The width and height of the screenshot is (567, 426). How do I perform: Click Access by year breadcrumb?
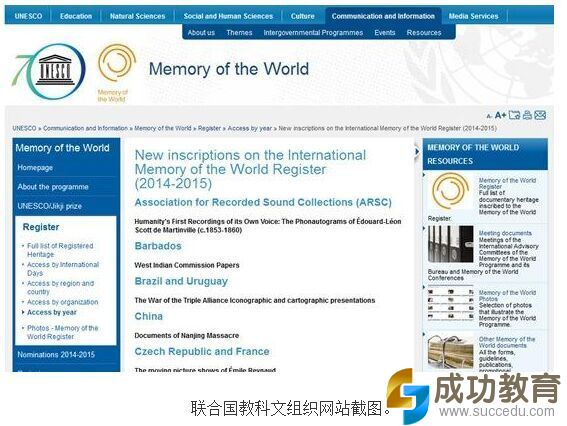[x=250, y=128]
